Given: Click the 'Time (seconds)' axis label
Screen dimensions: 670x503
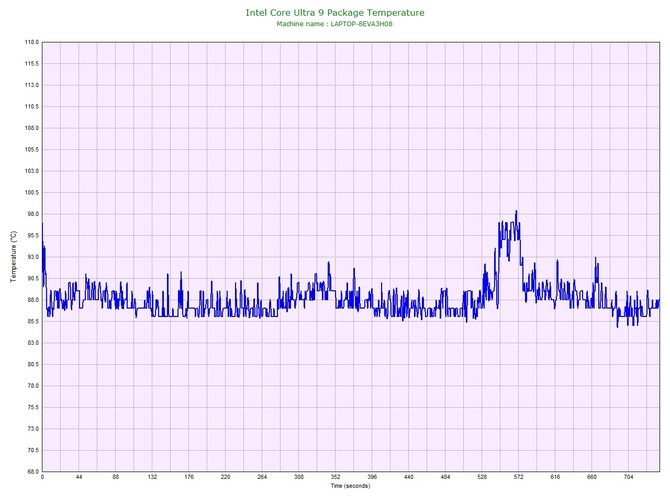Looking at the screenshot, I should tap(350, 486).
